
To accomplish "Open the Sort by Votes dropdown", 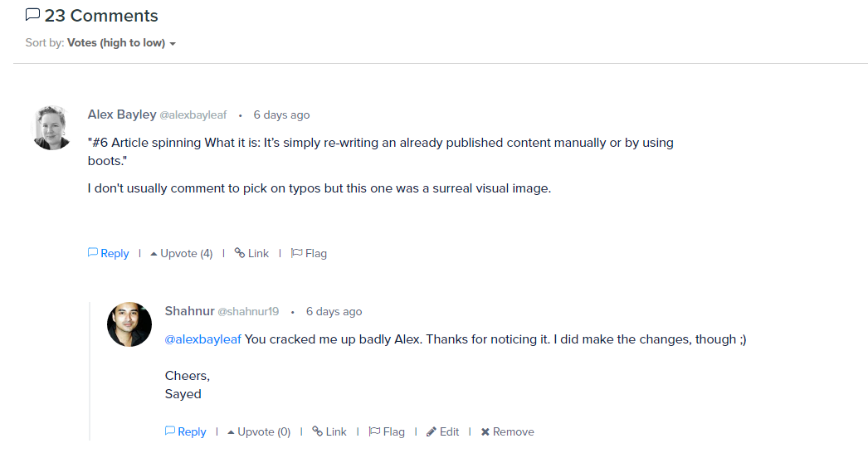I will [x=121, y=43].
